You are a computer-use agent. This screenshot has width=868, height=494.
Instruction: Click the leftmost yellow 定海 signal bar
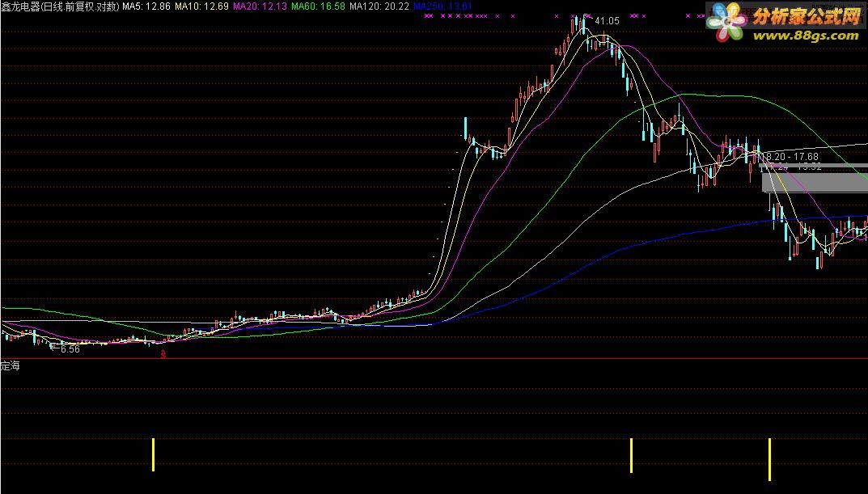[154, 454]
